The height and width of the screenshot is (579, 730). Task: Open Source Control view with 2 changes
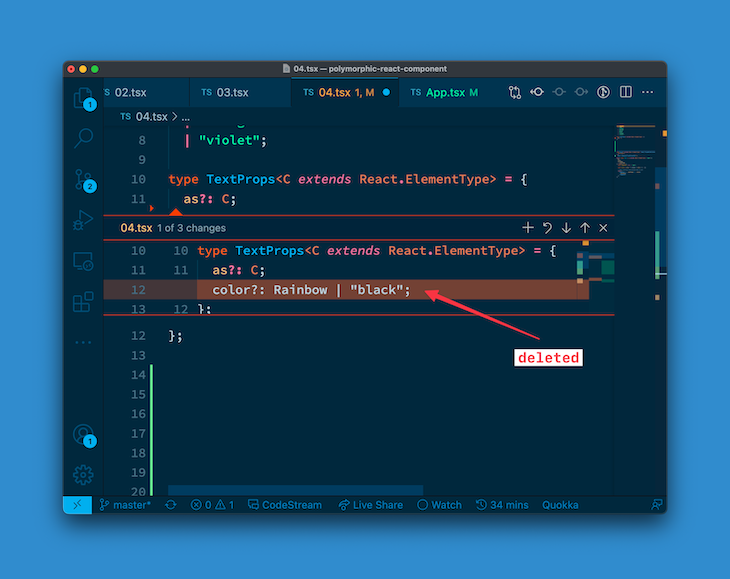click(84, 180)
